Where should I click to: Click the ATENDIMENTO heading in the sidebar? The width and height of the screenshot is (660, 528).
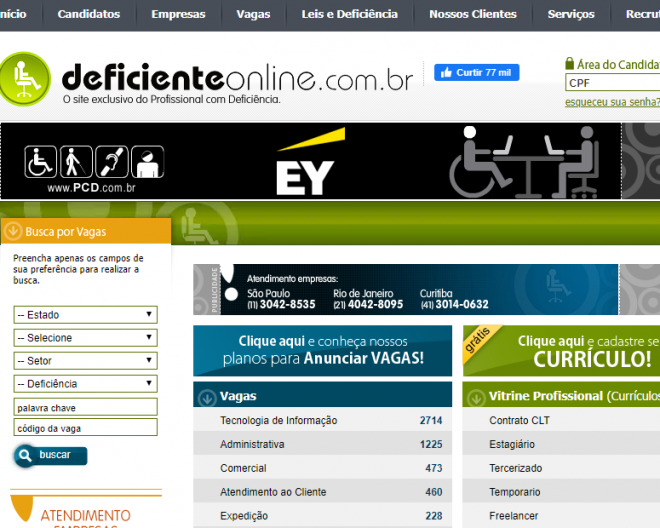click(x=85, y=515)
